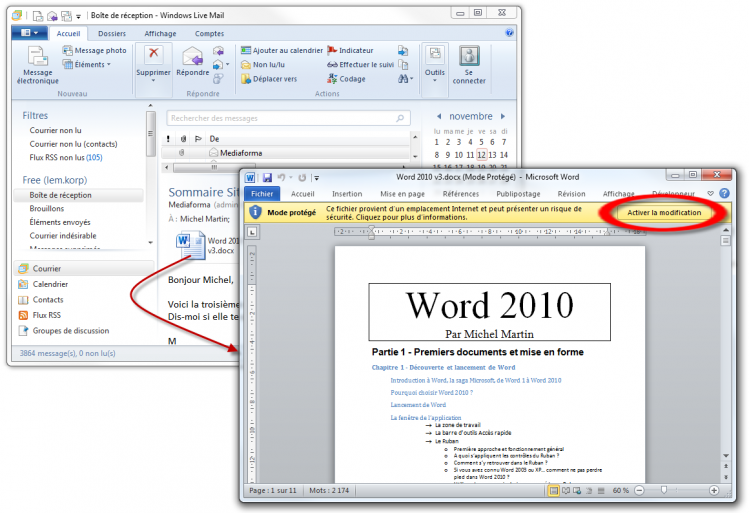749x513 pixels.
Task: Open the Fichier tab in Word
Action: 262,193
